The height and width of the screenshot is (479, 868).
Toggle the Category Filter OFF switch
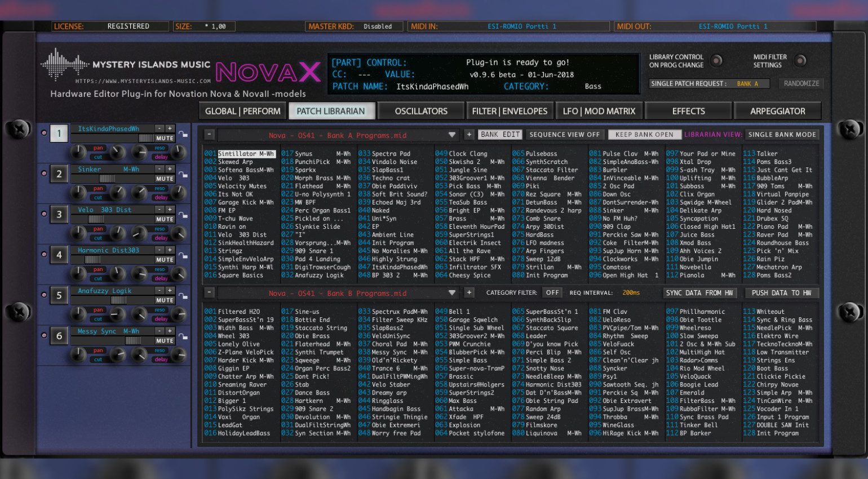coord(552,292)
